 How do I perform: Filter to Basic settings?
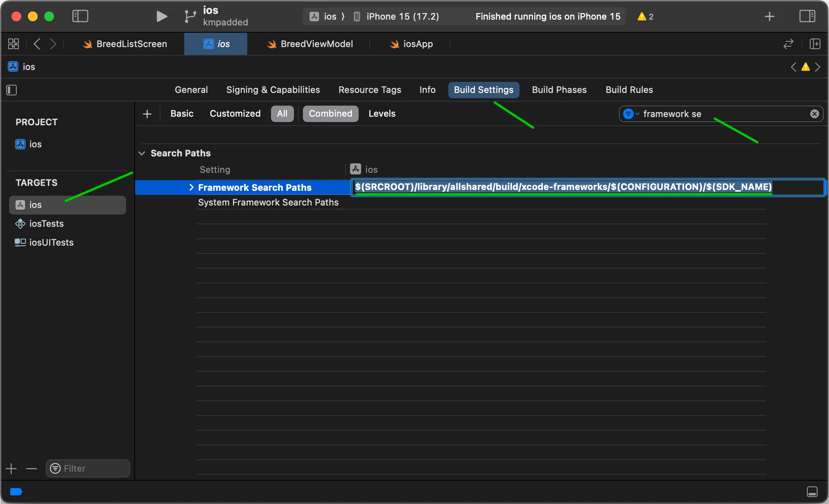coord(182,113)
